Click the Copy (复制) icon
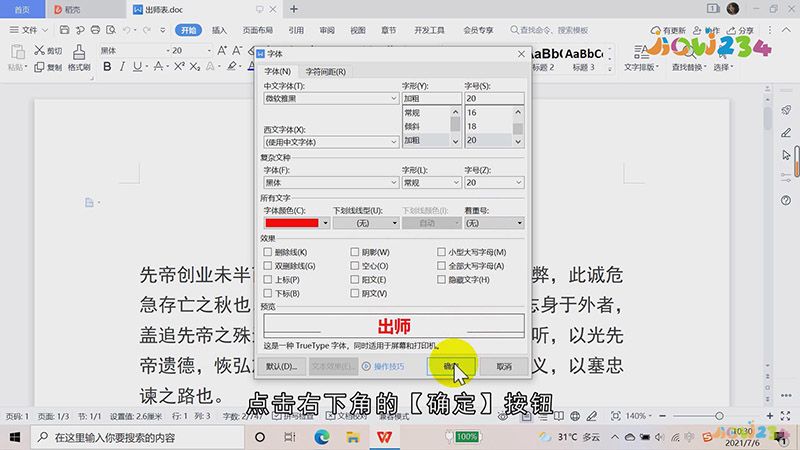Screen dimensions: 800x450 tap(39, 67)
